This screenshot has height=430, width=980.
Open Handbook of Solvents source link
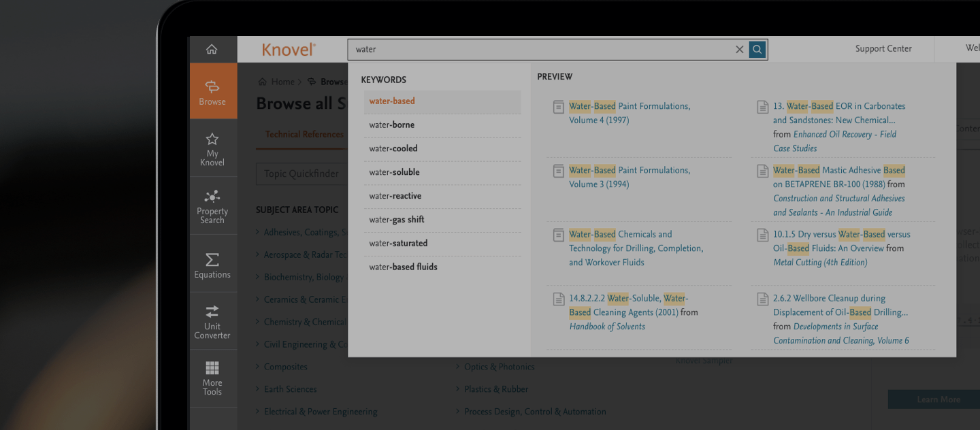click(x=607, y=327)
